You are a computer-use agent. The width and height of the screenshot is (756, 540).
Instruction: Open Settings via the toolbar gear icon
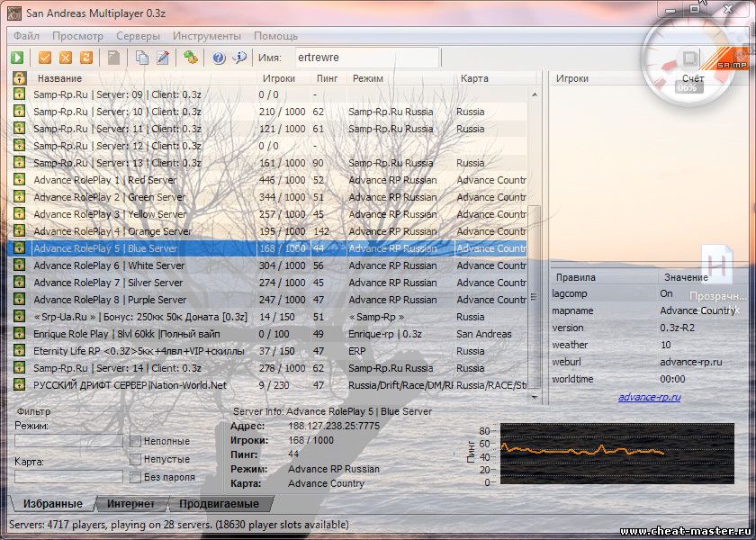[x=191, y=58]
